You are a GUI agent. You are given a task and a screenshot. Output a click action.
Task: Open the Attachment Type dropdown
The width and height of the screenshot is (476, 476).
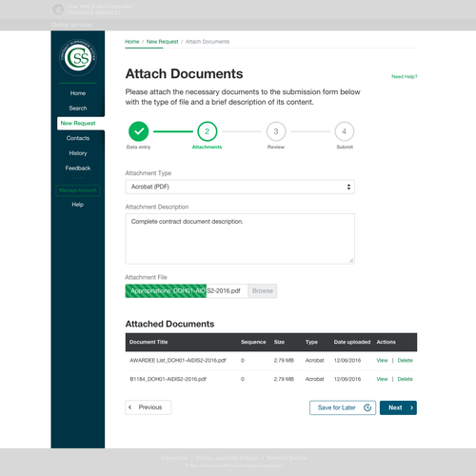pyautogui.click(x=240, y=187)
